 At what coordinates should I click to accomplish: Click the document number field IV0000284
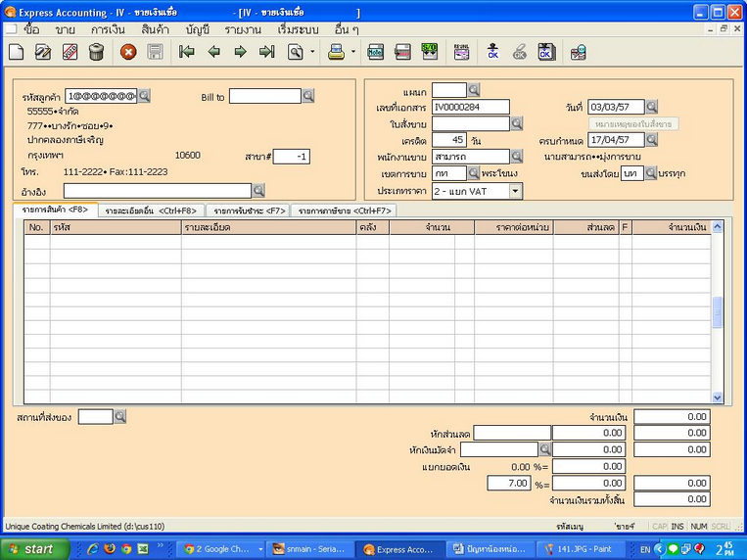click(x=471, y=107)
